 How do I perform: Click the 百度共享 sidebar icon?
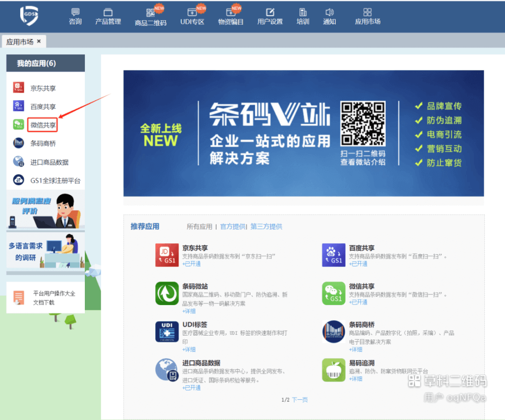pyautogui.click(x=18, y=106)
